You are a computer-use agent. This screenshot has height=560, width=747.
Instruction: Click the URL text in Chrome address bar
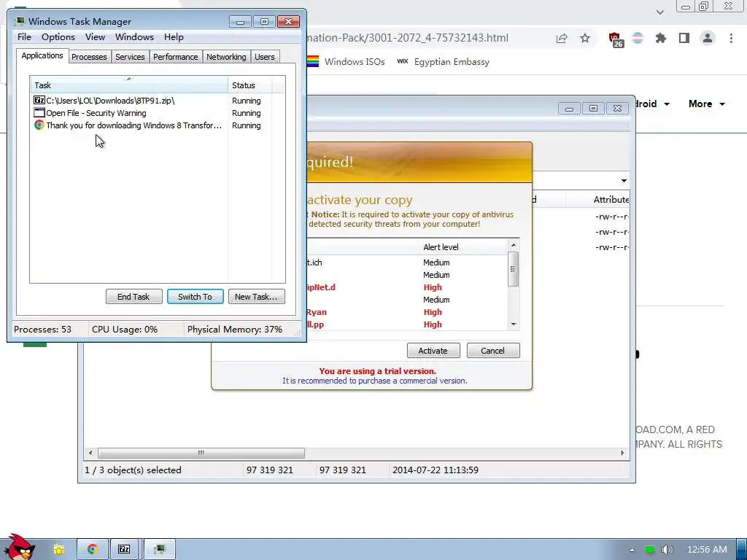408,38
